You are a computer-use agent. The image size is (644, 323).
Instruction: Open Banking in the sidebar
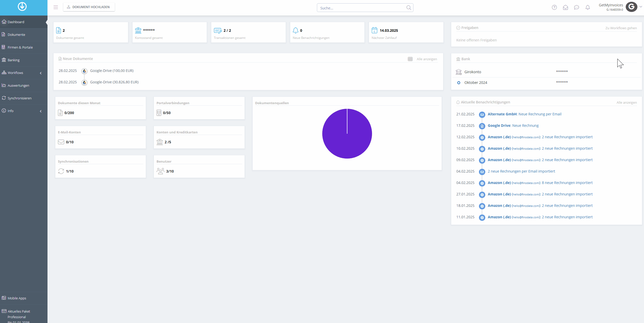pos(24,60)
